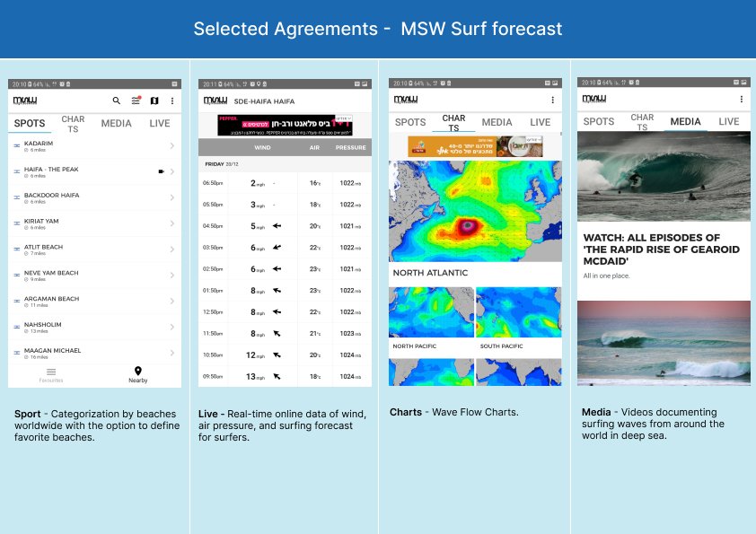Expand the Argaman Beach chevron

(x=172, y=302)
